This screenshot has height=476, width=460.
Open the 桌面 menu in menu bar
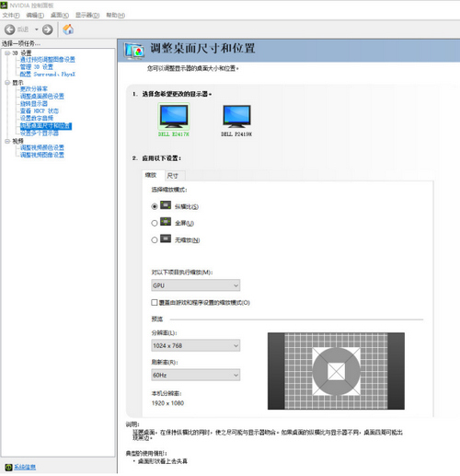[x=60, y=15]
